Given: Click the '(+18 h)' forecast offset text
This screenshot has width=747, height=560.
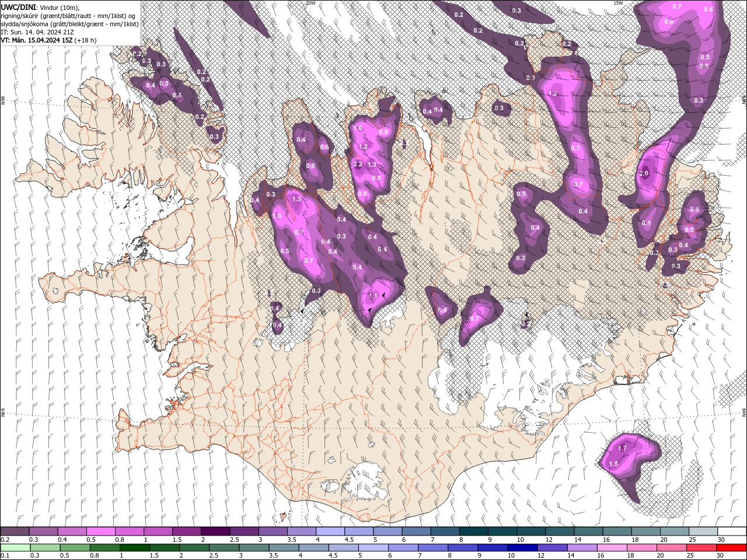Looking at the screenshot, I should (85, 40).
